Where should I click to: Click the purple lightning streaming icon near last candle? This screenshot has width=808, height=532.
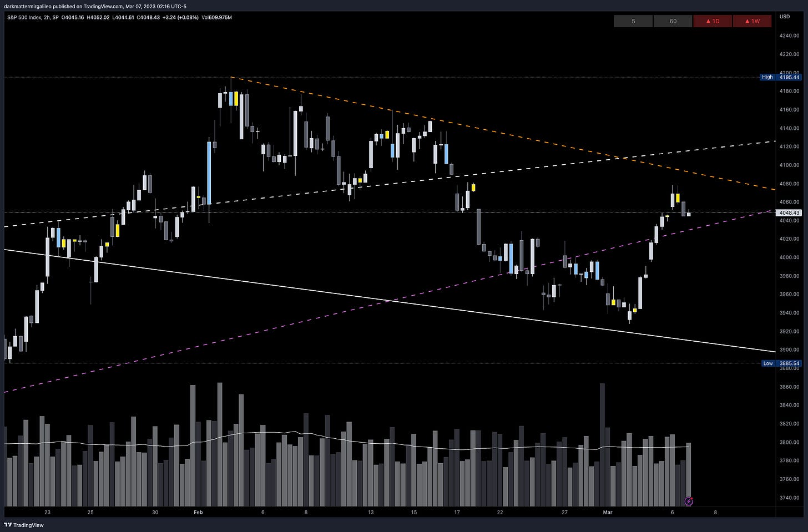[x=689, y=501]
